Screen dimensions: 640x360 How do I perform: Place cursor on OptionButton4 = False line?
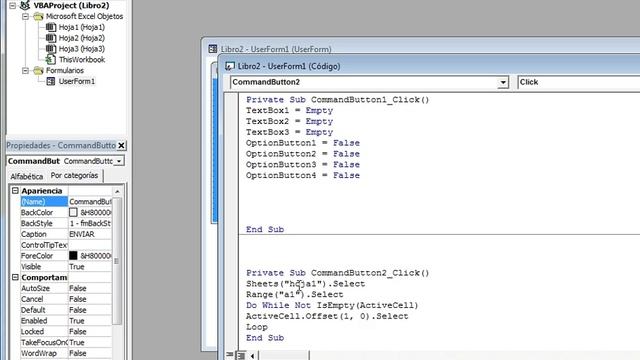tap(303, 176)
